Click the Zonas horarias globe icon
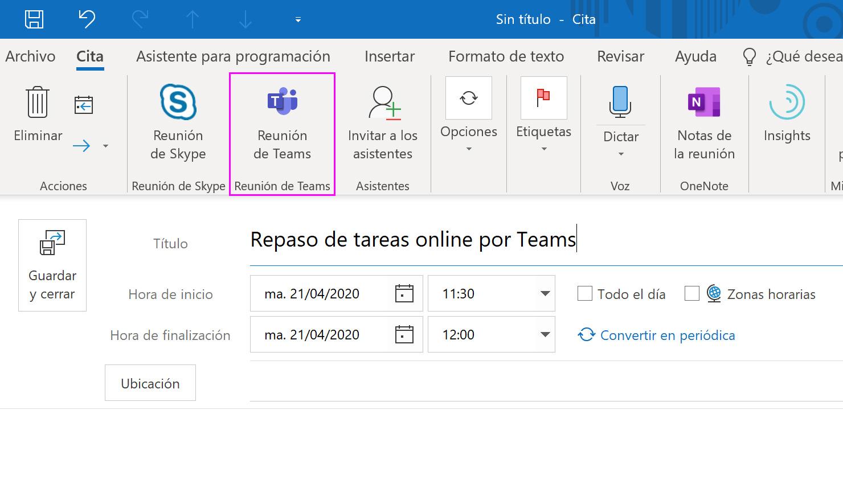843x504 pixels. [714, 294]
